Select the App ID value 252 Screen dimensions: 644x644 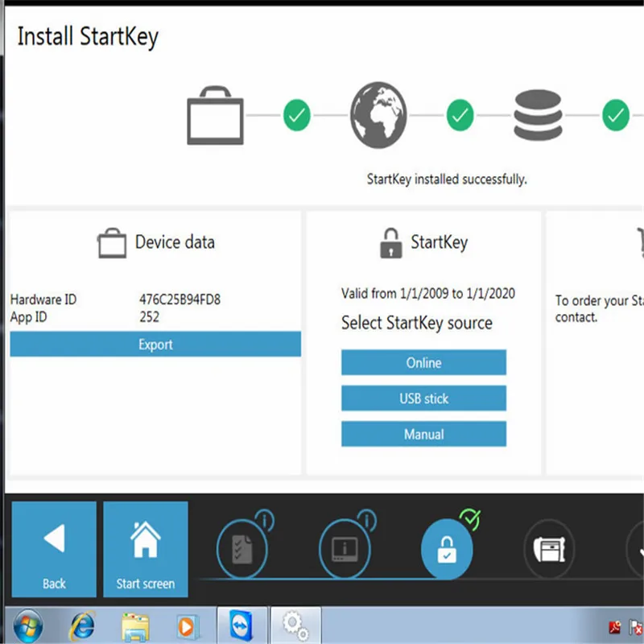pyautogui.click(x=149, y=316)
